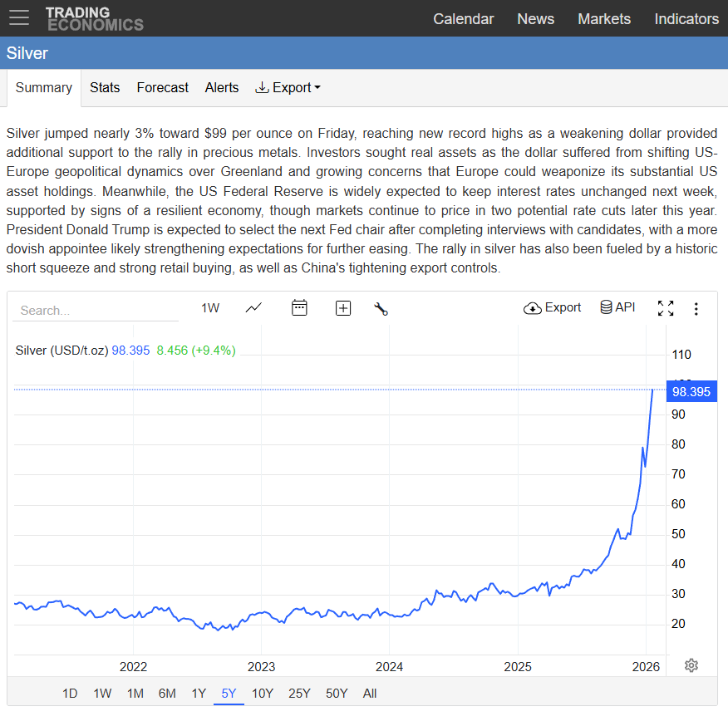Click the chart type line icon
The width and height of the screenshot is (728, 721).
[253, 308]
